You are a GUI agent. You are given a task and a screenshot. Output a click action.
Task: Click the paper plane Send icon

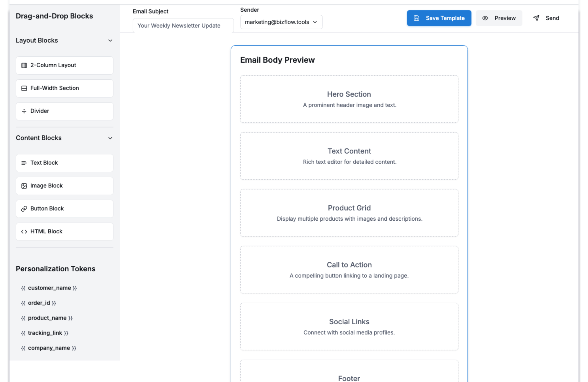pos(536,18)
